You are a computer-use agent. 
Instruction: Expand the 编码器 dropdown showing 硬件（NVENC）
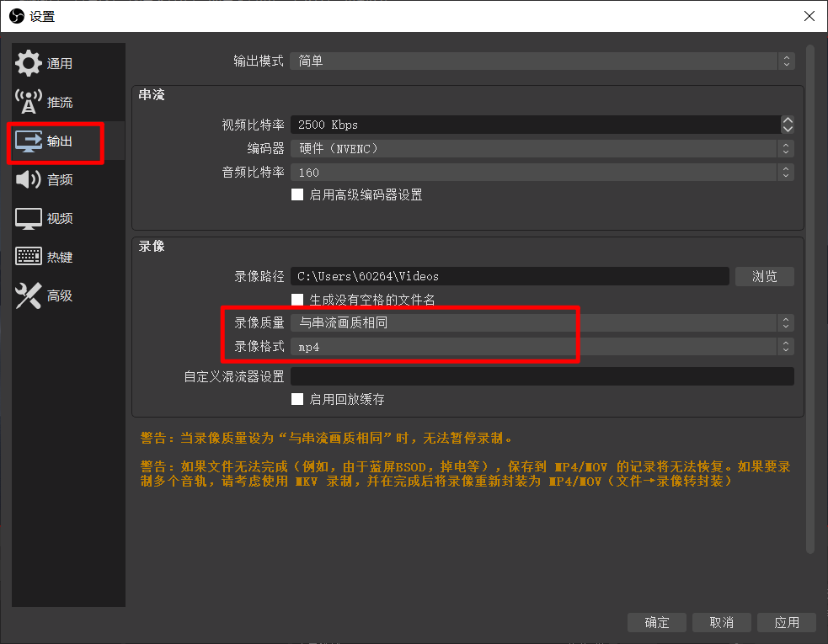(x=542, y=149)
